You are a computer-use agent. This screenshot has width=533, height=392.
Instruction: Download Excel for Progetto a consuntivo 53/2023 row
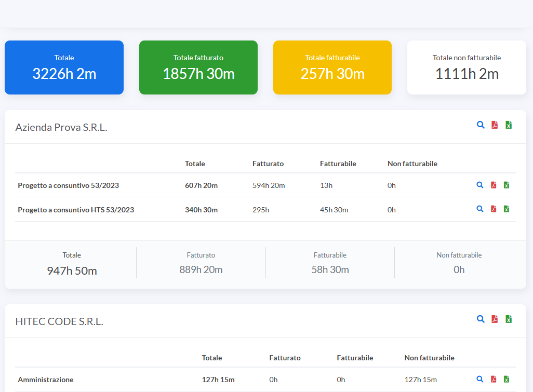(507, 185)
